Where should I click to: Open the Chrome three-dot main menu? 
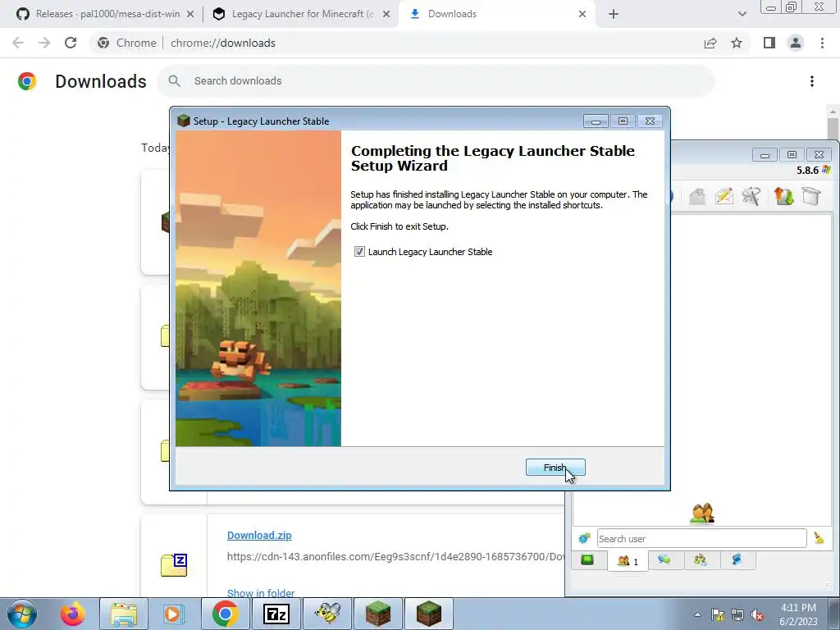coord(822,43)
